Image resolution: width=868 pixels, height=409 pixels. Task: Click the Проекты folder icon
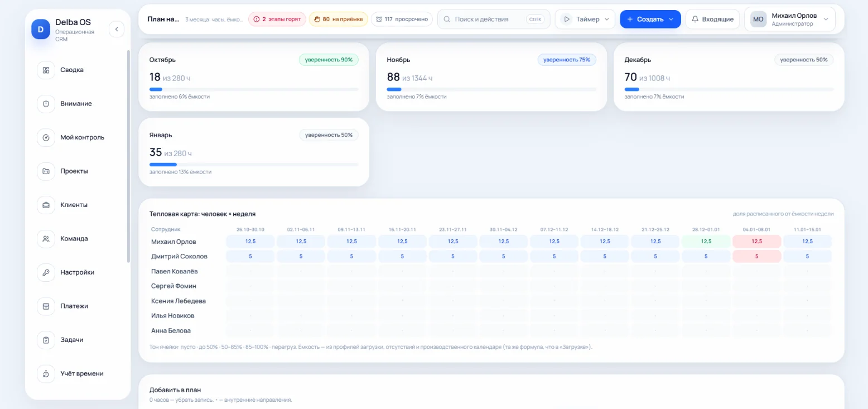pos(46,171)
